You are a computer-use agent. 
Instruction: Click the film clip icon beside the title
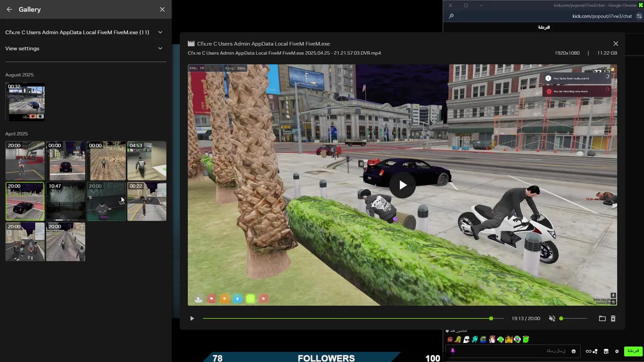pyautogui.click(x=191, y=44)
